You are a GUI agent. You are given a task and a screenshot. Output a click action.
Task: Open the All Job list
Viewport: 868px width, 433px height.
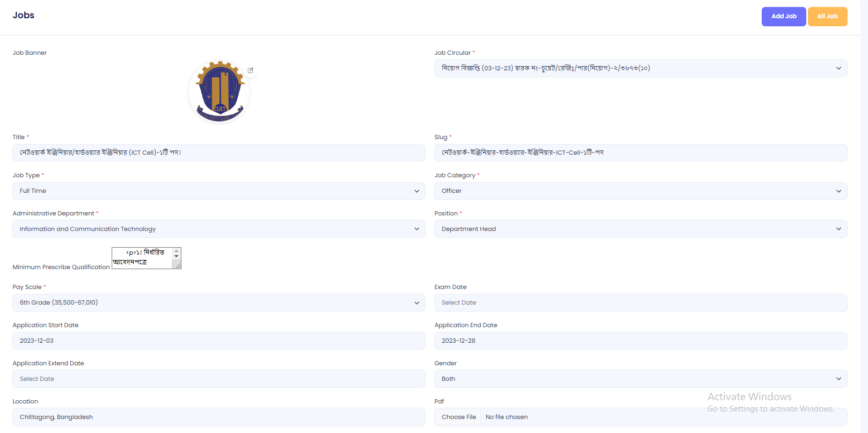(x=827, y=17)
